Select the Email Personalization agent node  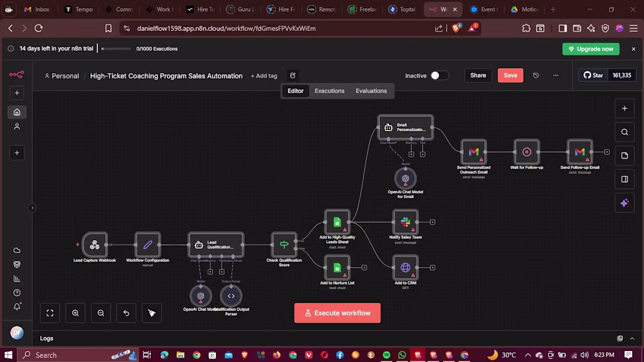click(x=405, y=127)
